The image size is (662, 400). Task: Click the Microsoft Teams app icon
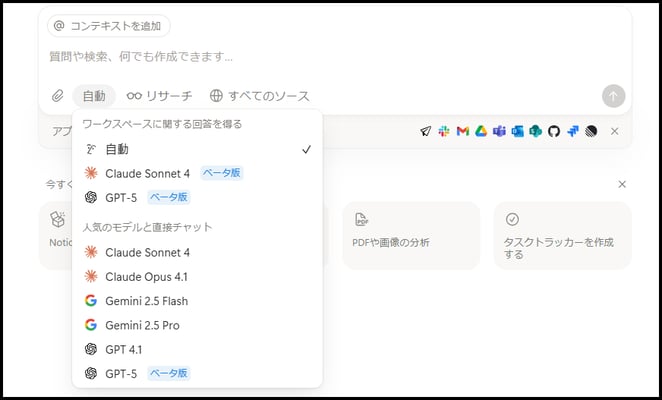coord(499,131)
